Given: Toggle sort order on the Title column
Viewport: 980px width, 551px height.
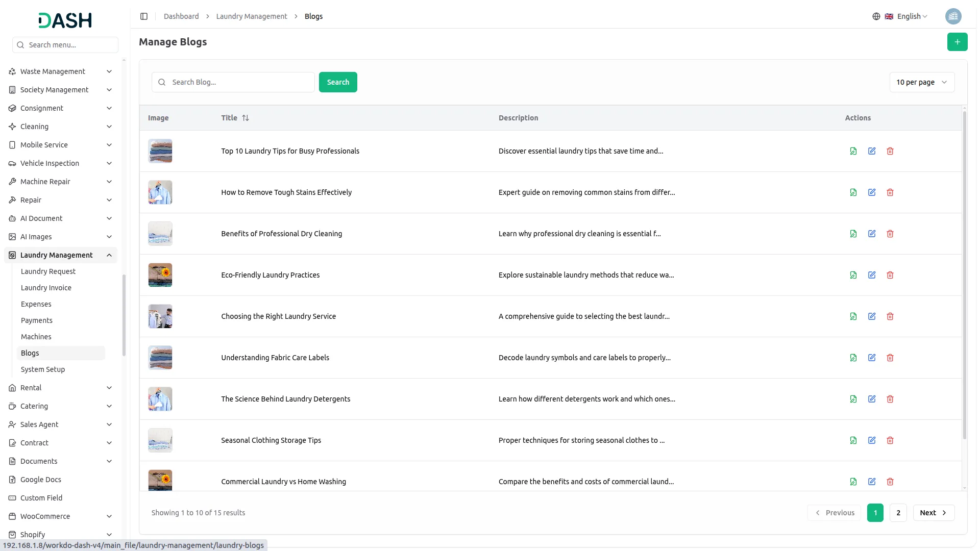Looking at the screenshot, I should (x=246, y=117).
